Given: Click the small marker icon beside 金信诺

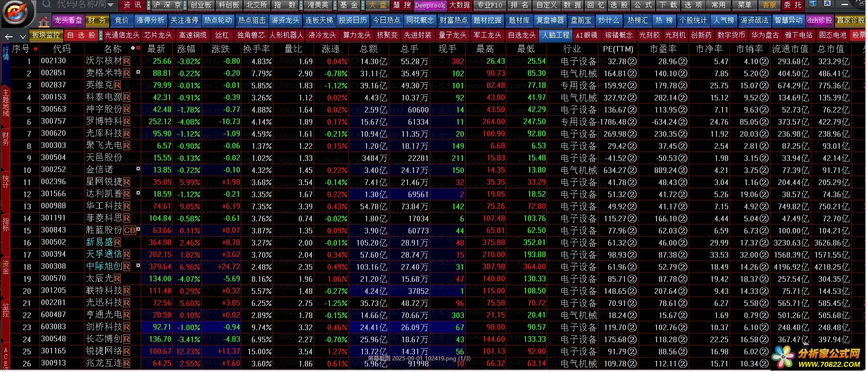Looking at the screenshot, I should (x=138, y=169).
